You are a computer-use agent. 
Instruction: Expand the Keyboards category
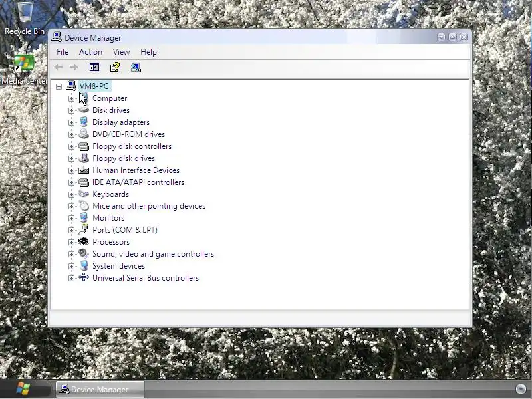pyautogui.click(x=71, y=194)
